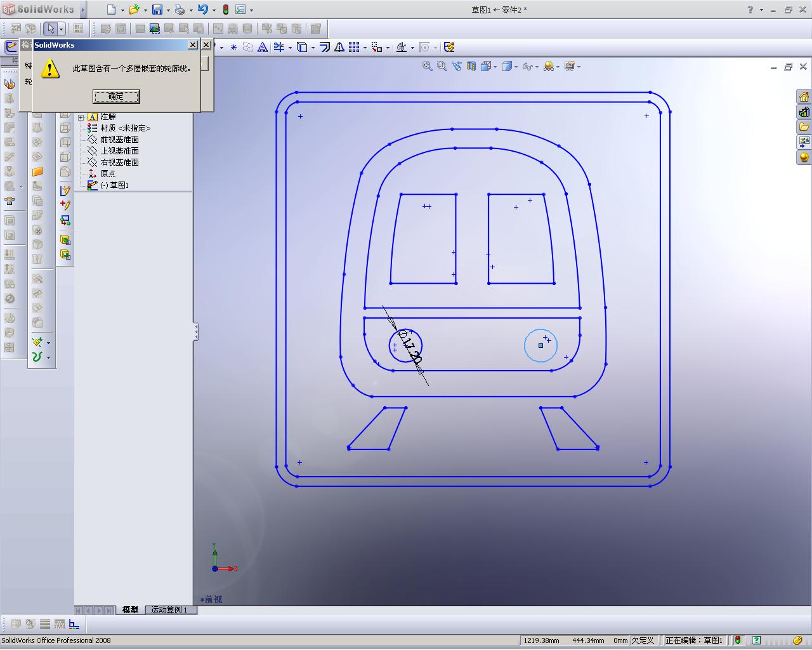The height and width of the screenshot is (650, 812).
Task: Open the SolidWorks Resources home tab
Action: [x=804, y=96]
